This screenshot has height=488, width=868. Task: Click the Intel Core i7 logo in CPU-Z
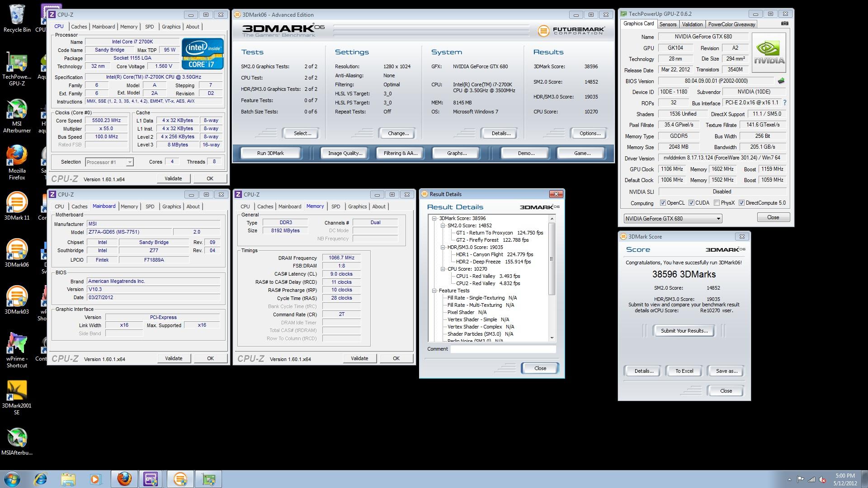pyautogui.click(x=203, y=54)
